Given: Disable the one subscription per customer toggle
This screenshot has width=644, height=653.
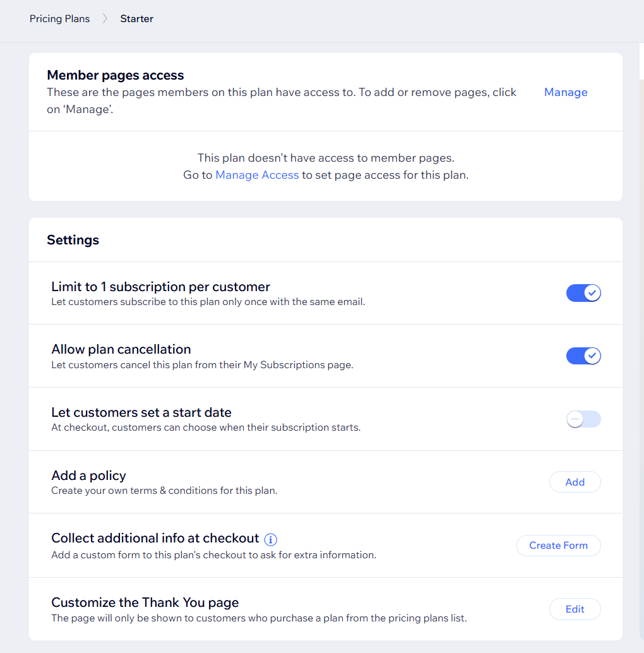Looking at the screenshot, I should [x=583, y=293].
